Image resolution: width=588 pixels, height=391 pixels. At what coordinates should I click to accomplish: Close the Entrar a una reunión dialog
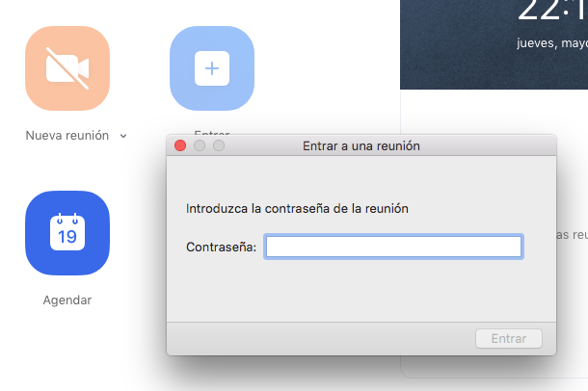[x=179, y=146]
